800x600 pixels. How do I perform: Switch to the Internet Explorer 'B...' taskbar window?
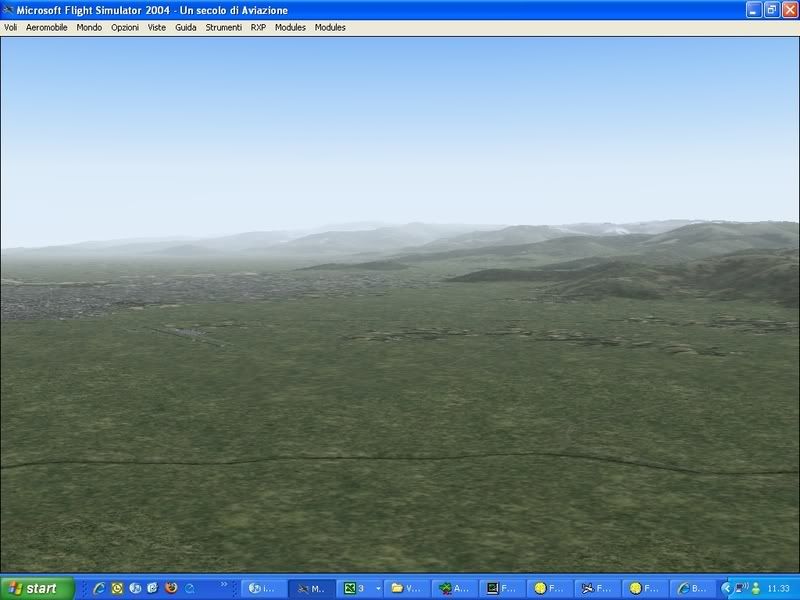point(692,588)
